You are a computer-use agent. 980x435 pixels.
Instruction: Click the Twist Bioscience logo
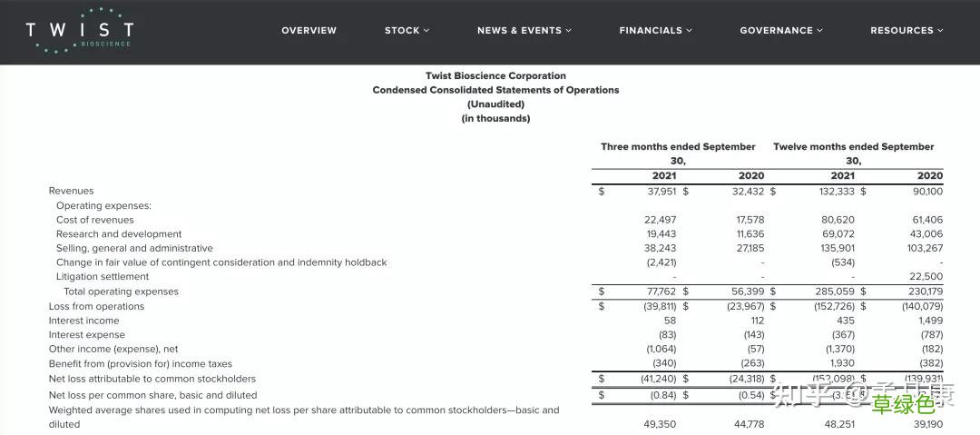pyautogui.click(x=80, y=31)
